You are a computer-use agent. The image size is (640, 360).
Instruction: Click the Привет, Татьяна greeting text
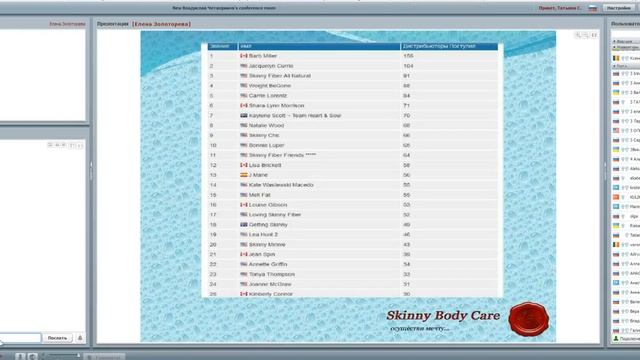(559, 8)
